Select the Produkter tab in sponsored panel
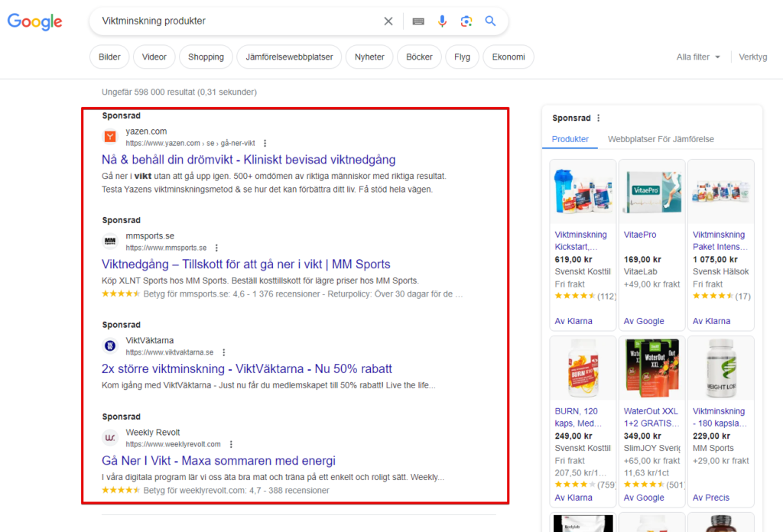This screenshot has width=783, height=532. pyautogui.click(x=570, y=139)
